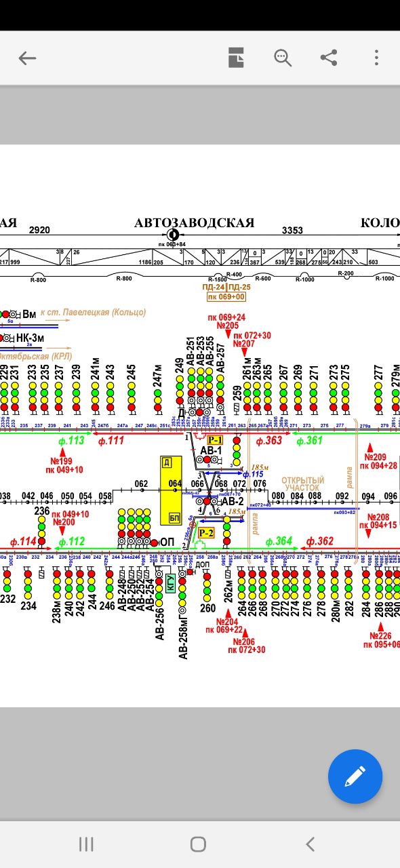Image resolution: width=400 pixels, height=868 pixels.
Task: Tap the ОП label beside red dot
Action: point(167,542)
